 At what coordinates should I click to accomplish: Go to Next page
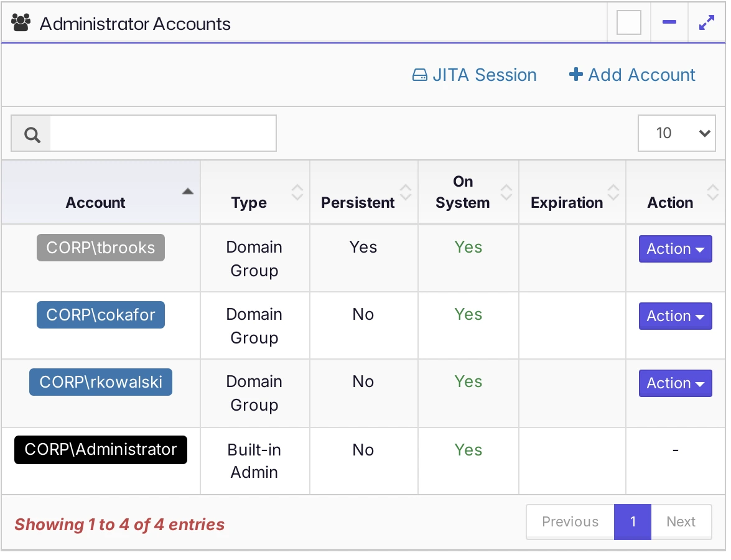point(681,522)
